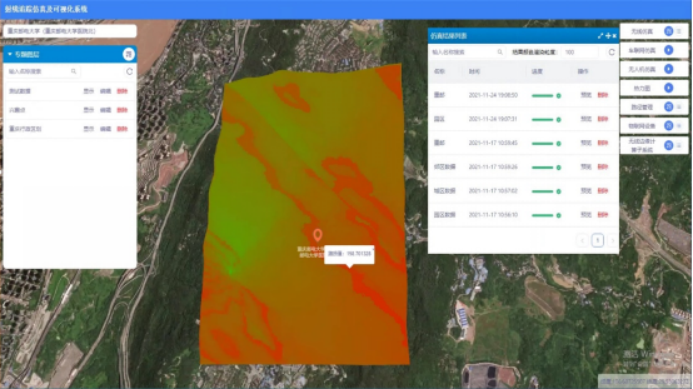Click refresh icon in left layer panel
The image size is (693, 389).
[x=129, y=71]
